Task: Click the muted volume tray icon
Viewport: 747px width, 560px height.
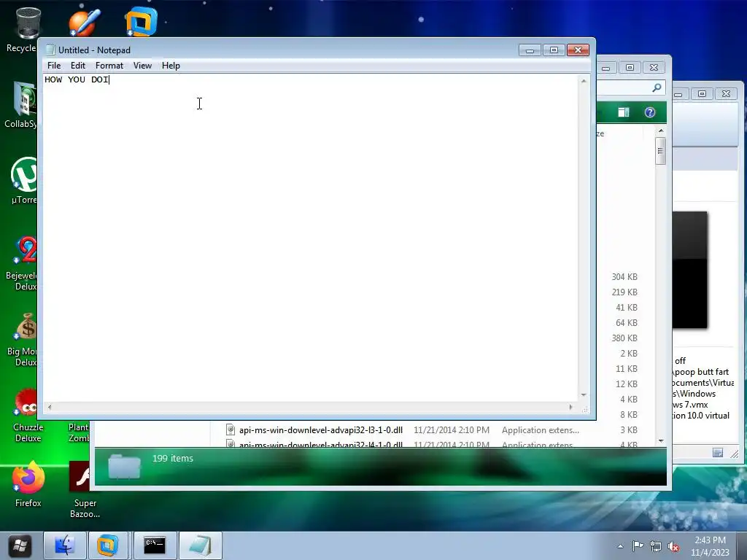Action: pyautogui.click(x=673, y=547)
